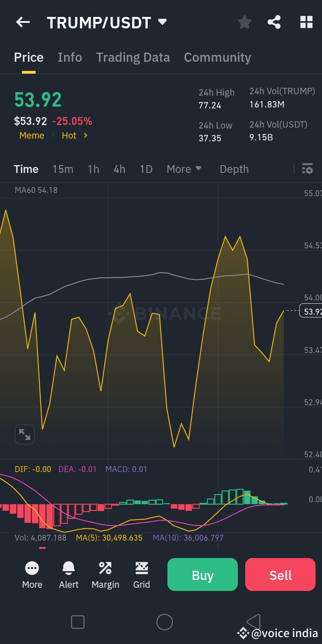Image resolution: width=322 pixels, height=644 pixels.
Task: Tap the large 53.92 price
Action: coord(38,100)
